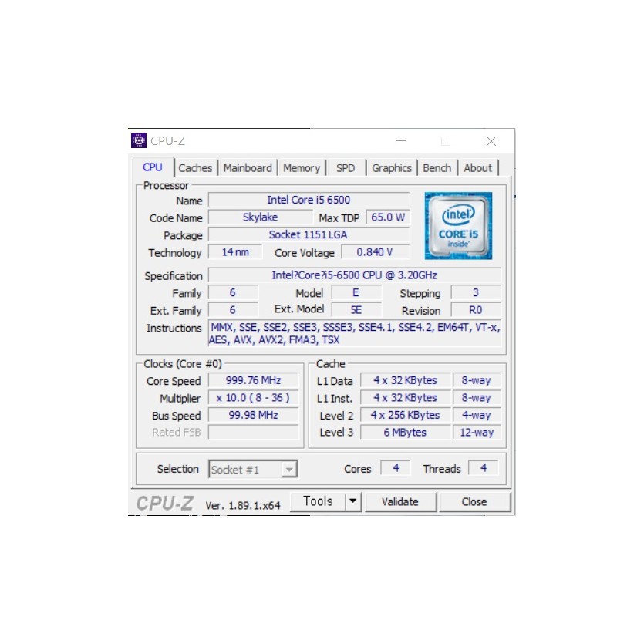Click the Close button at bottom
644x644 pixels.
[474, 502]
